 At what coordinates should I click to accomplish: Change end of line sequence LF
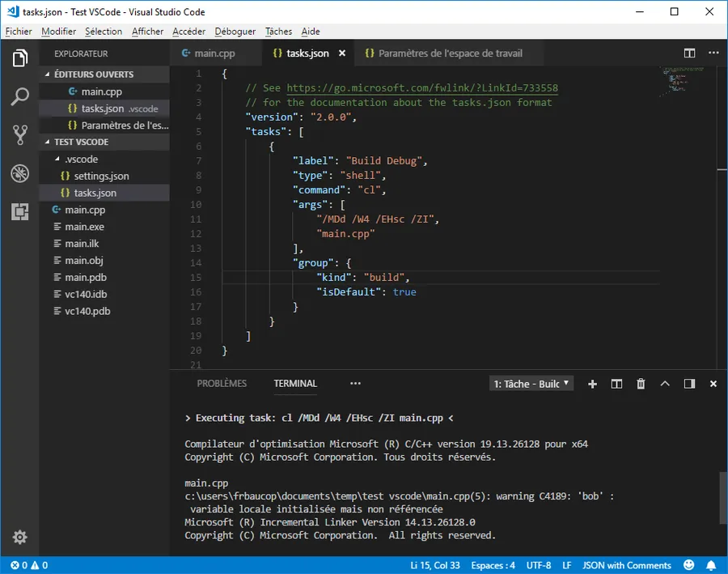(567, 565)
